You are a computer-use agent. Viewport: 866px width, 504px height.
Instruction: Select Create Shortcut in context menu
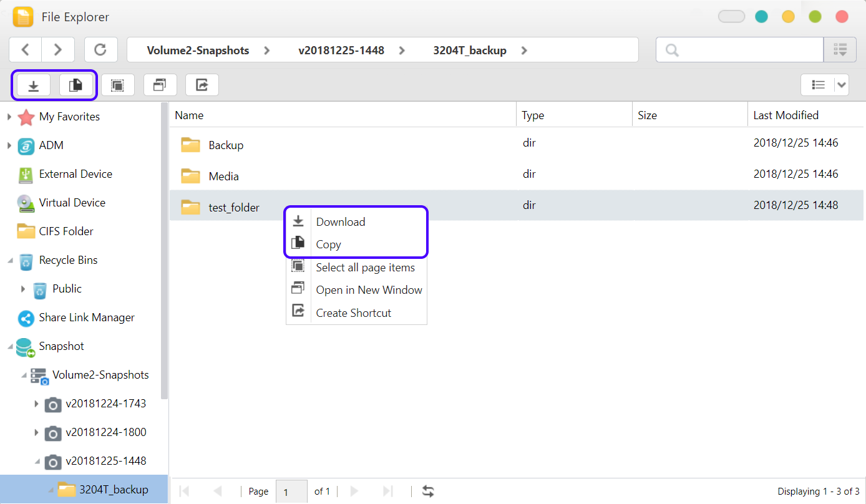(353, 313)
